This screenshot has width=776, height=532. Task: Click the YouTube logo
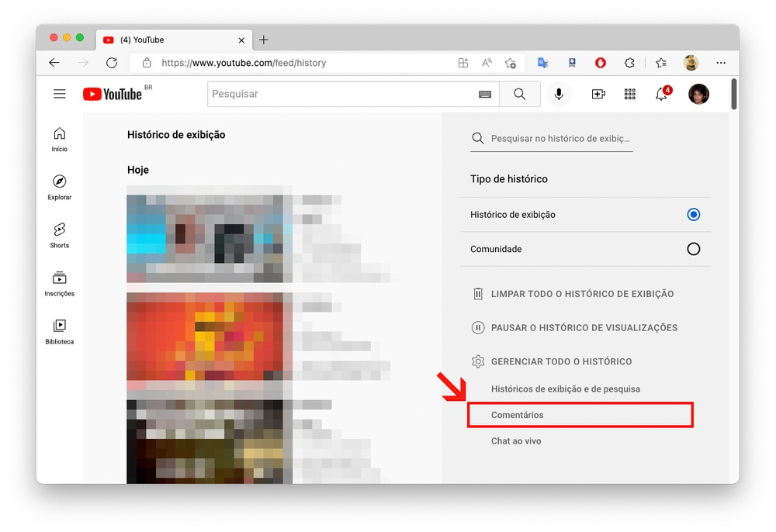[x=113, y=94]
